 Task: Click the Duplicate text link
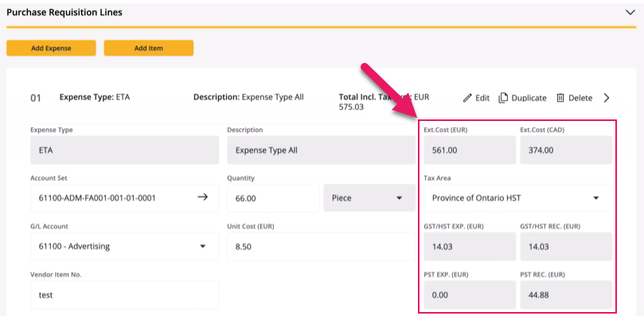click(529, 98)
